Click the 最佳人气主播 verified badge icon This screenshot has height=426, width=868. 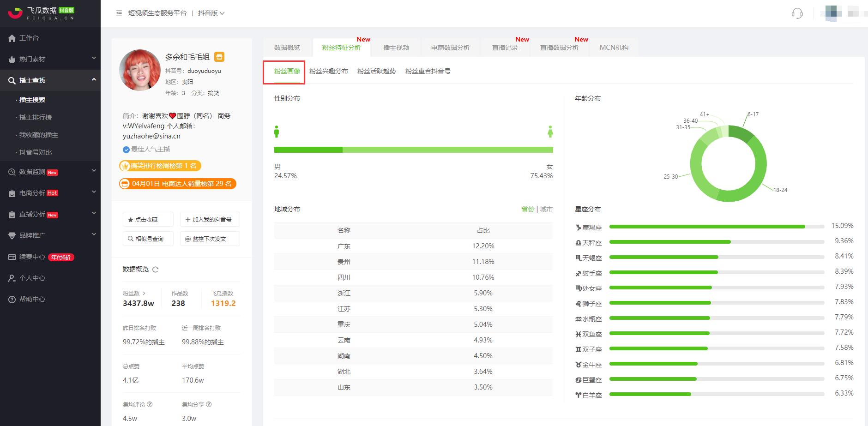(x=126, y=150)
